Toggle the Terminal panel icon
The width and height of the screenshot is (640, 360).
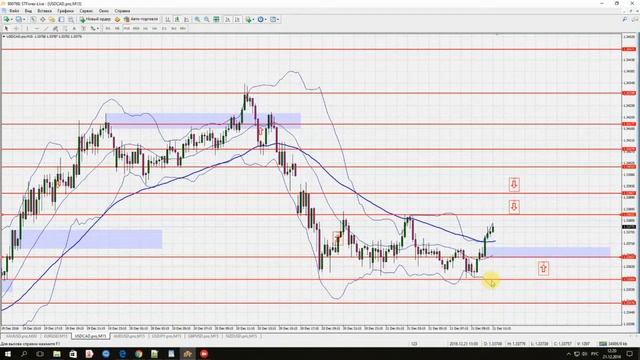pos(61,19)
